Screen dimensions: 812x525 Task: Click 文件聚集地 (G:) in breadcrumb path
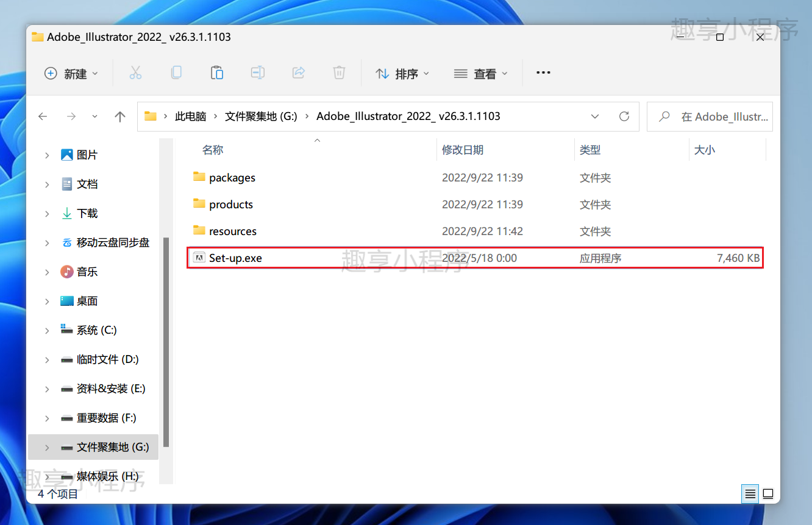pos(261,116)
